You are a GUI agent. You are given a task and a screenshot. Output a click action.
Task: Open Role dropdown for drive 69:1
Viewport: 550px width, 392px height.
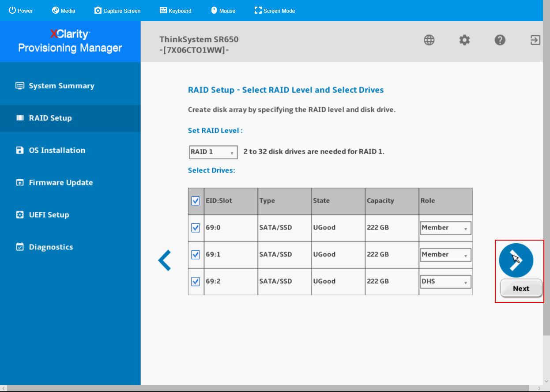(x=445, y=255)
